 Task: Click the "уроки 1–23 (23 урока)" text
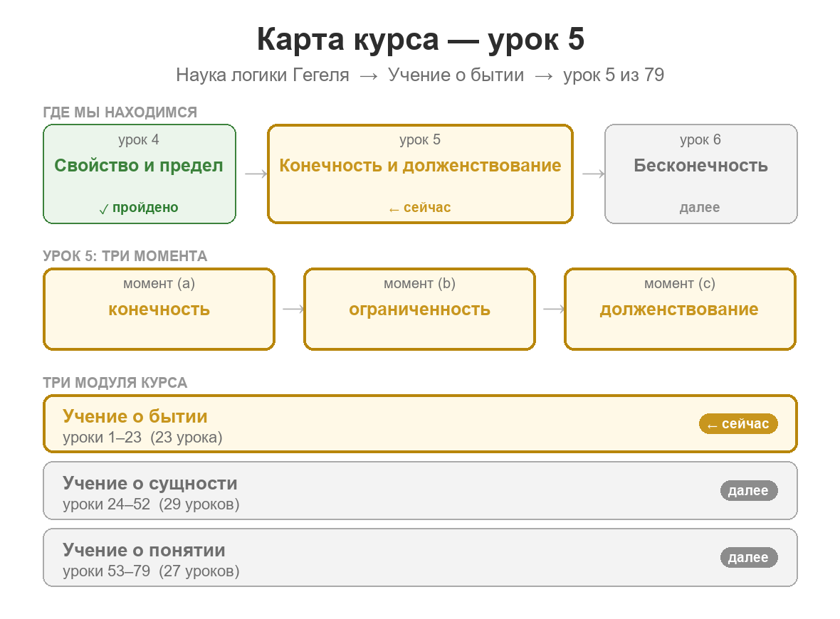pyautogui.click(x=142, y=438)
